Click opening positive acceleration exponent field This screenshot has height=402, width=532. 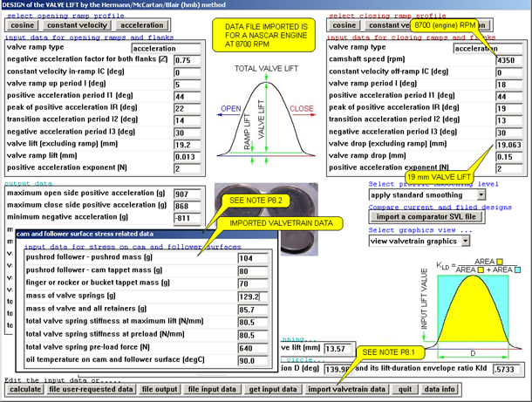click(x=188, y=168)
